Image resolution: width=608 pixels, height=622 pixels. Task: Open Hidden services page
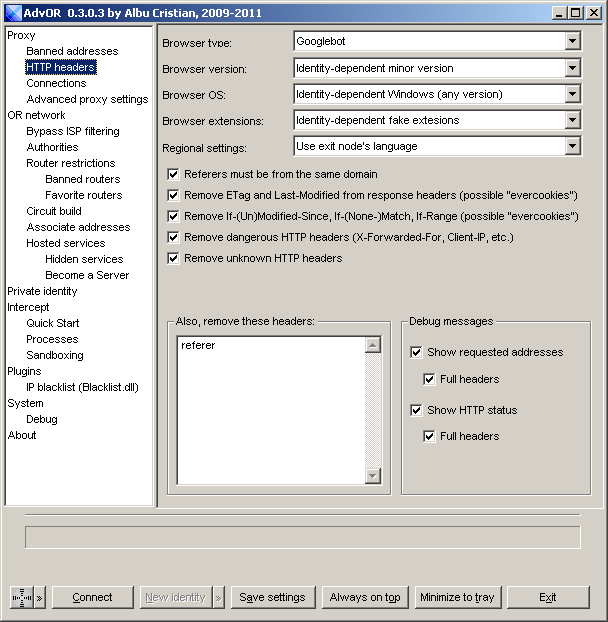click(x=84, y=259)
